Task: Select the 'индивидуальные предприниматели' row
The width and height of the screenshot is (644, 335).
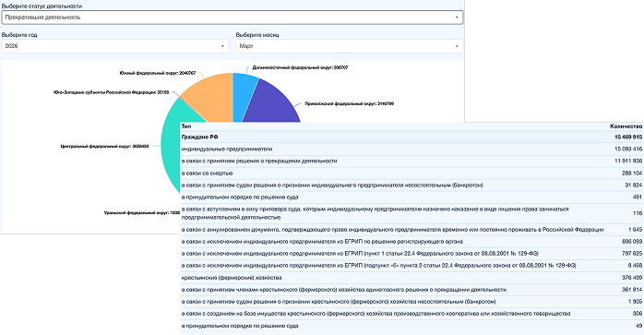Action: (411, 149)
